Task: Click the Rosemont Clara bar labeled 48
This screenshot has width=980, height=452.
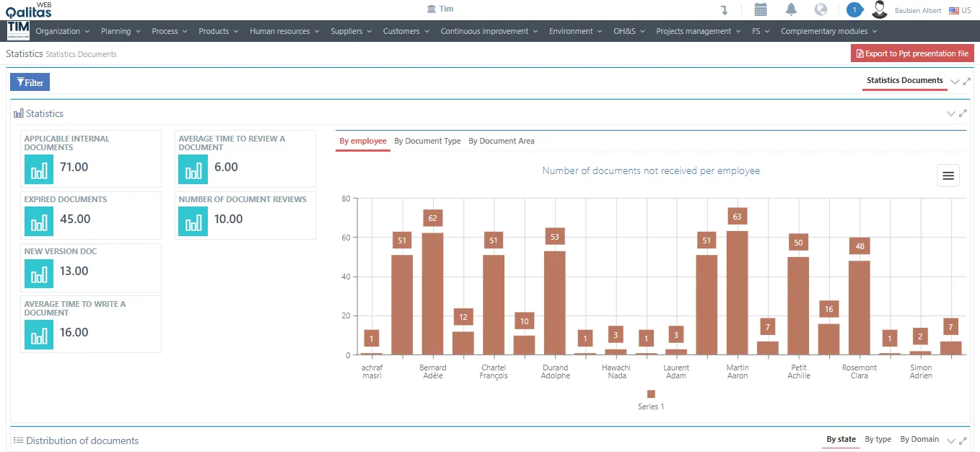Action: tap(859, 308)
